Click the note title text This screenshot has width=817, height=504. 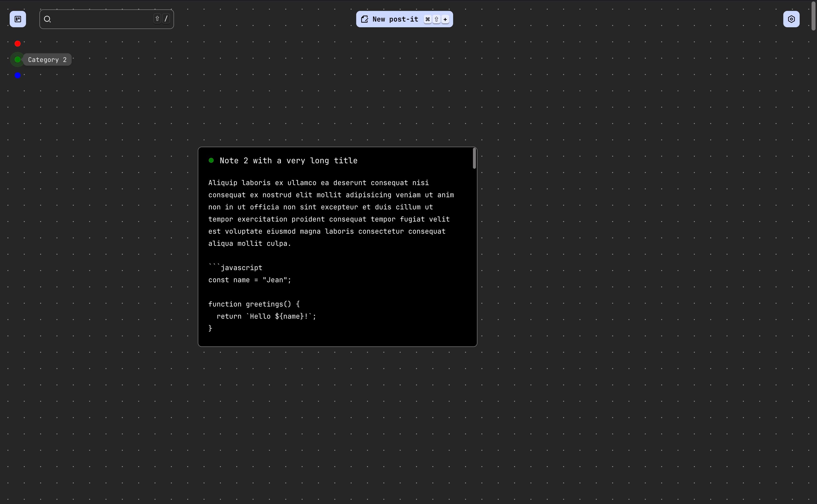coord(289,161)
